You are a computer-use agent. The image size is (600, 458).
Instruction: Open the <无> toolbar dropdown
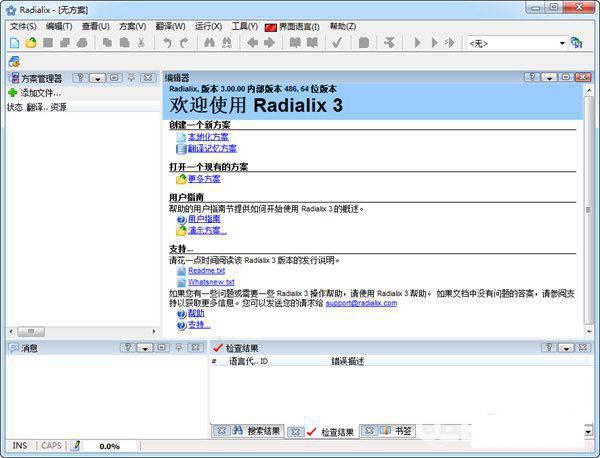(x=562, y=43)
